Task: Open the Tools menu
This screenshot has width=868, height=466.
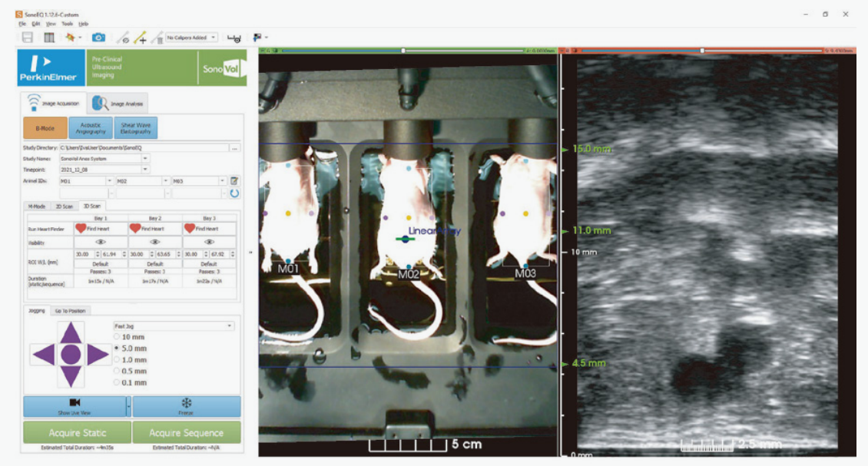Action: point(67,24)
